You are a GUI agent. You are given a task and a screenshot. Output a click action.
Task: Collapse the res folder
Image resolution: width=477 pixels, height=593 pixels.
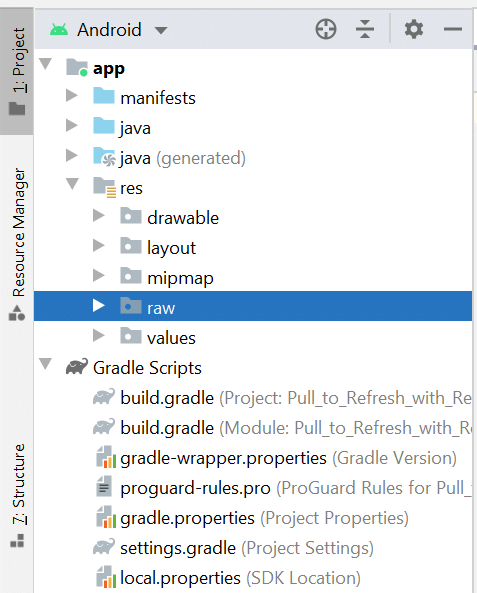pos(72,184)
